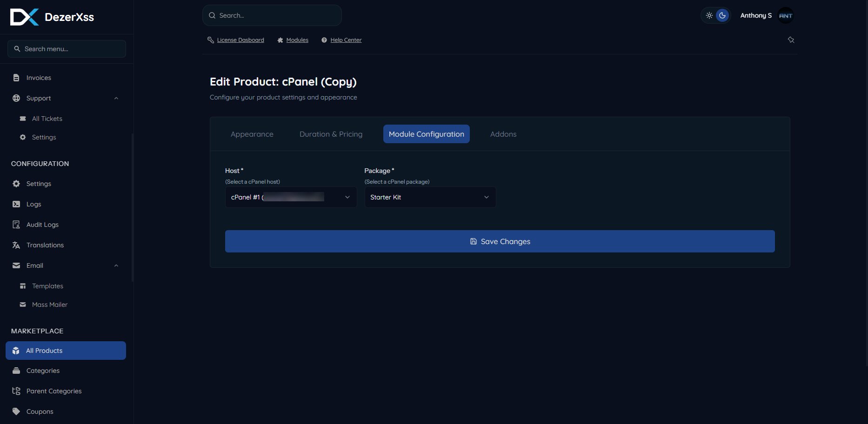Click the magnifier in Search menu field
This screenshot has height=424, width=868.
17,49
